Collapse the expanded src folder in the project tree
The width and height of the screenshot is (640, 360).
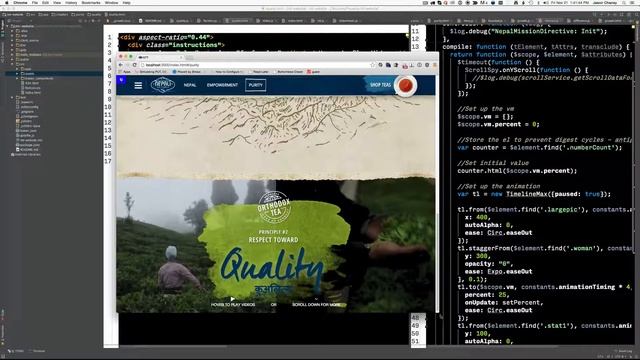[12, 64]
